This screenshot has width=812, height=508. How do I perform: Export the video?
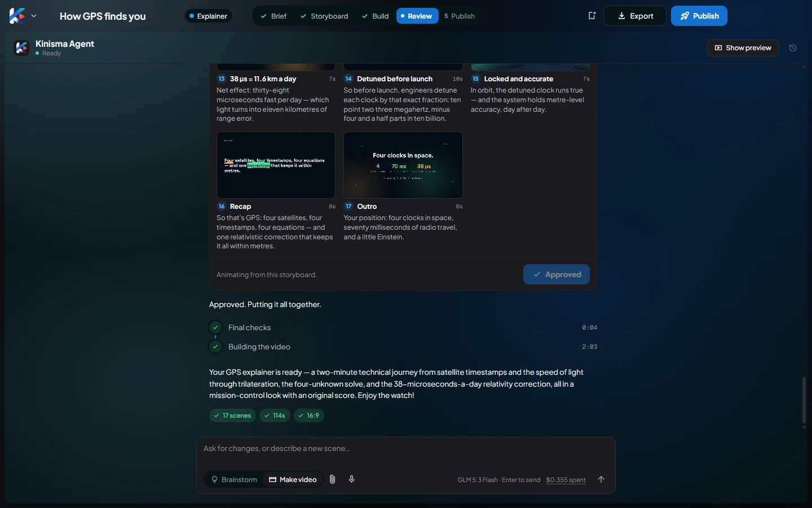(x=635, y=16)
